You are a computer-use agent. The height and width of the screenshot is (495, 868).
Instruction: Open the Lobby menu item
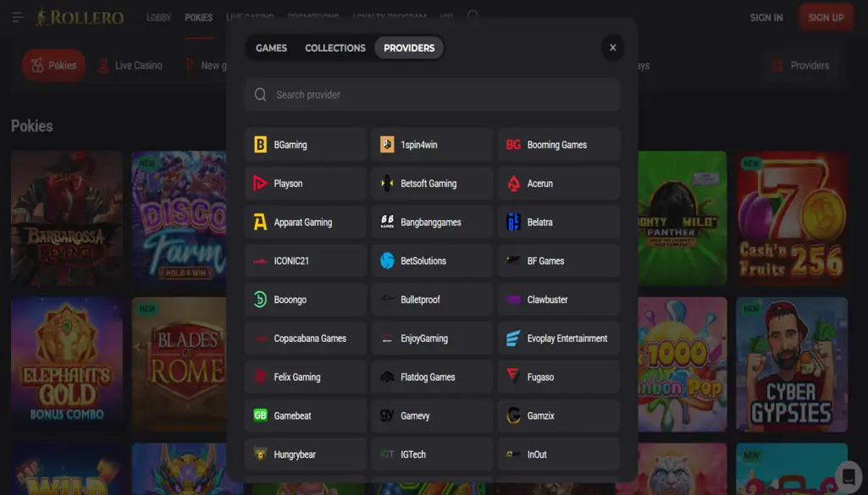158,18
